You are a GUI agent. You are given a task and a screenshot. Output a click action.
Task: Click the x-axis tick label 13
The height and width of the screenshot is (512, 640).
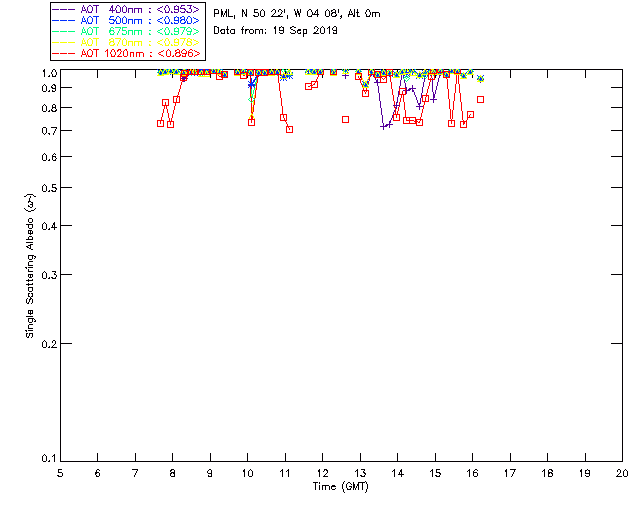[360, 473]
